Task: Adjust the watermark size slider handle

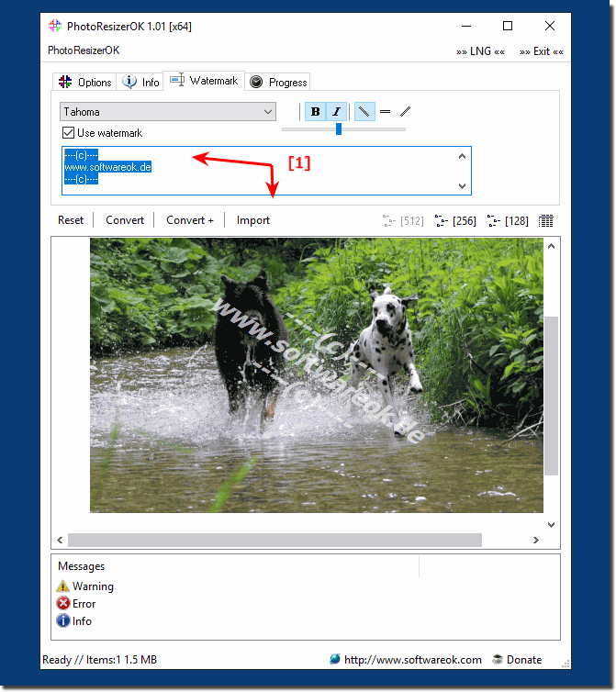Action: [339, 128]
